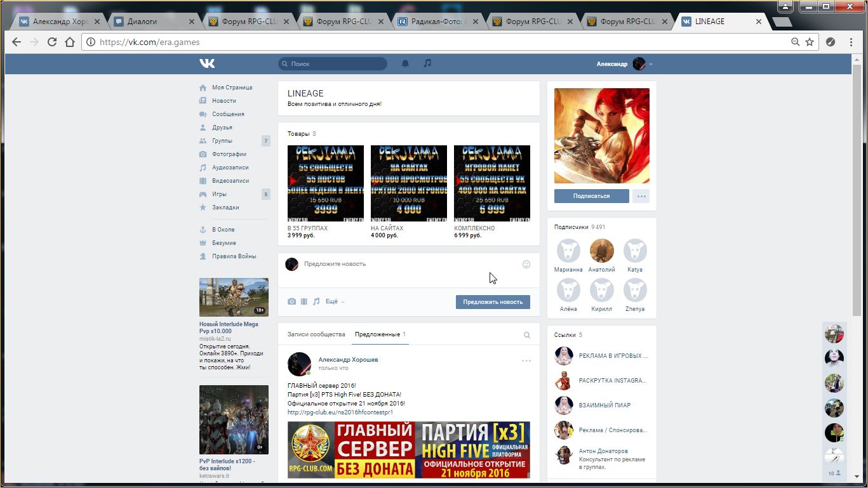Viewport: 868px width, 488px height.
Task: Click in the Поиск search field
Action: (333, 63)
